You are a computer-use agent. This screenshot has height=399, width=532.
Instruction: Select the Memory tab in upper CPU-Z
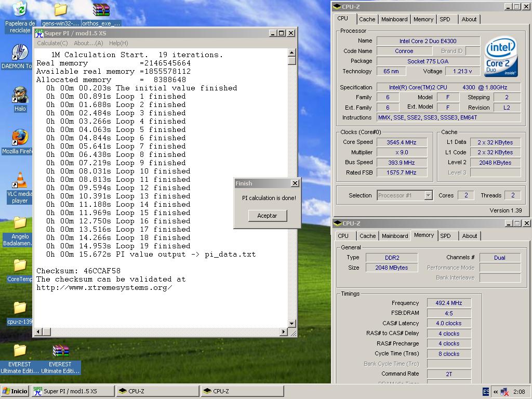(423, 19)
